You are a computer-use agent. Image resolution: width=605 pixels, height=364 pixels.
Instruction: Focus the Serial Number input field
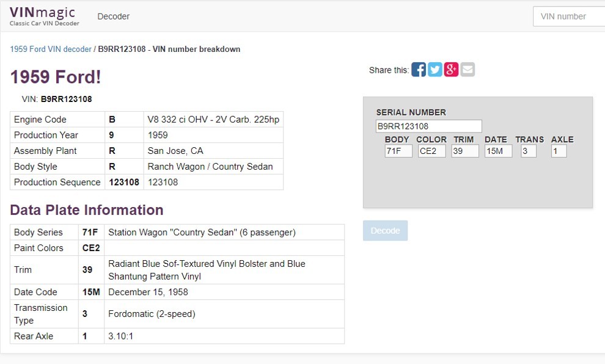[428, 126]
